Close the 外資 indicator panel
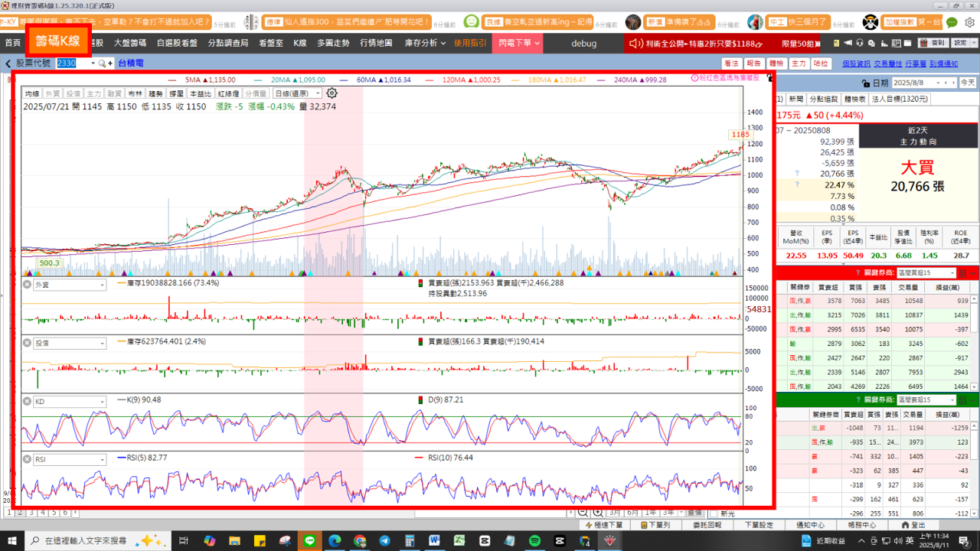Image resolution: width=980 pixels, height=551 pixels. pos(27,285)
